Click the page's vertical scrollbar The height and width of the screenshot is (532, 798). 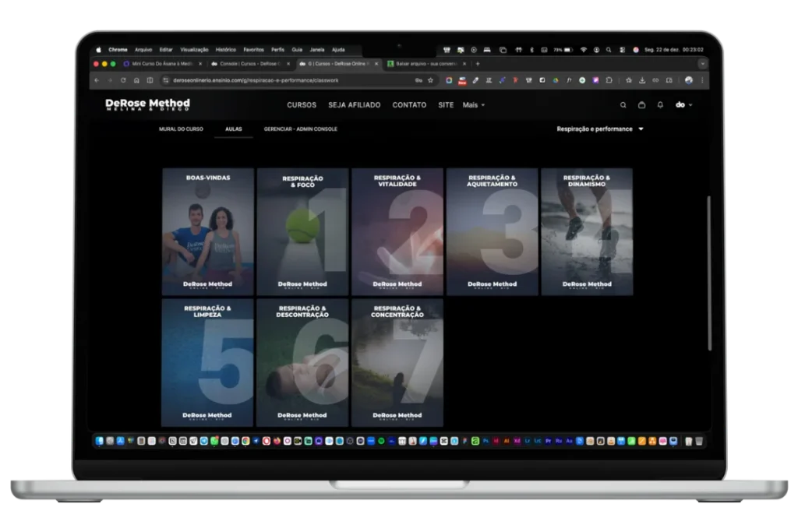pyautogui.click(x=709, y=273)
